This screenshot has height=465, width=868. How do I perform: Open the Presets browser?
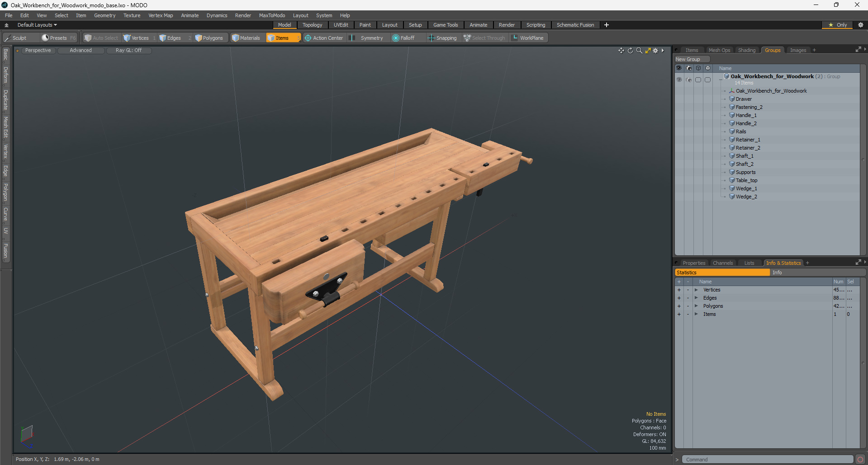click(58, 38)
